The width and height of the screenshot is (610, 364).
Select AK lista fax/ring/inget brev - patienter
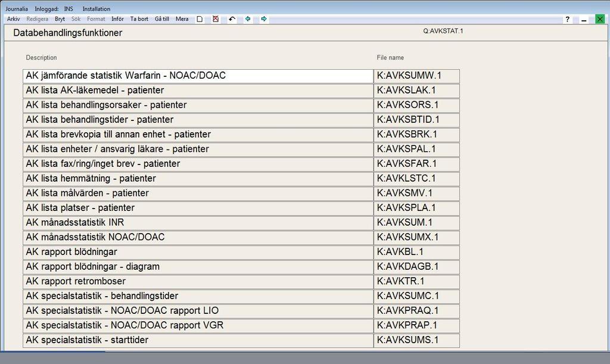tap(198, 164)
